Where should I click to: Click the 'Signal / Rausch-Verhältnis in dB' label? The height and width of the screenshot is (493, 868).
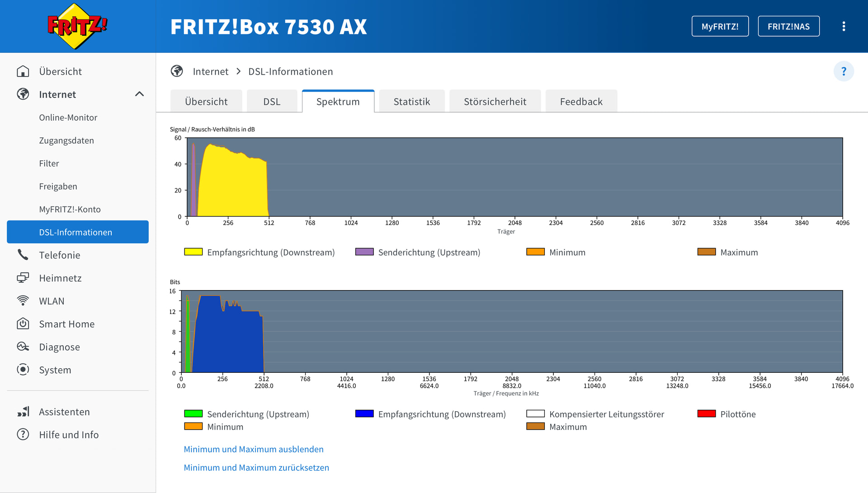pos(212,129)
